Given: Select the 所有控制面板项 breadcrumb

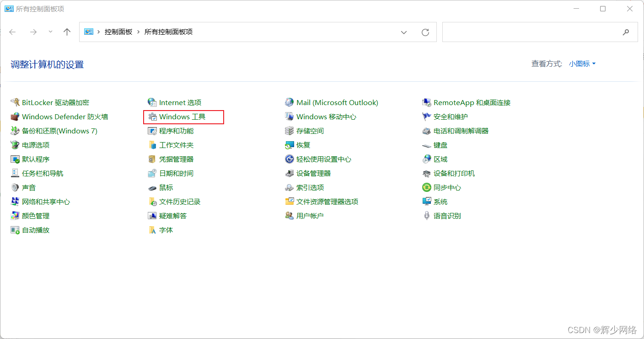Looking at the screenshot, I should click(x=168, y=32).
